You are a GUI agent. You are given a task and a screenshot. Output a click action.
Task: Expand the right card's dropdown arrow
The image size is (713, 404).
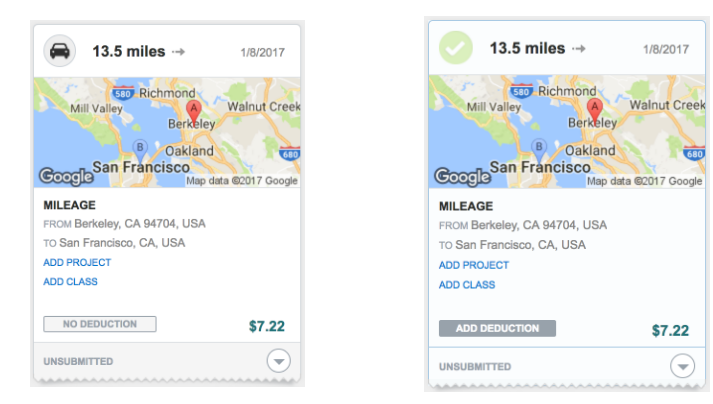click(x=683, y=366)
